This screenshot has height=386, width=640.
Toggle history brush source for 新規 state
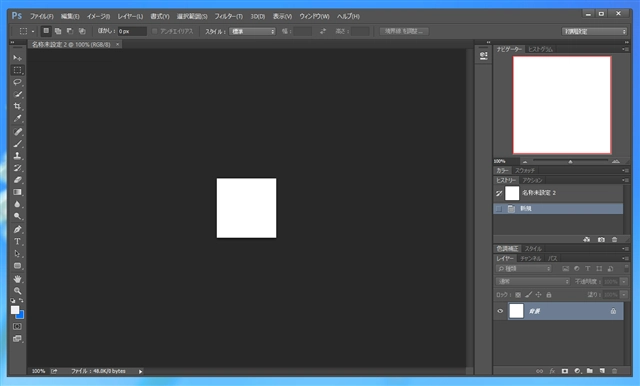[499, 209]
